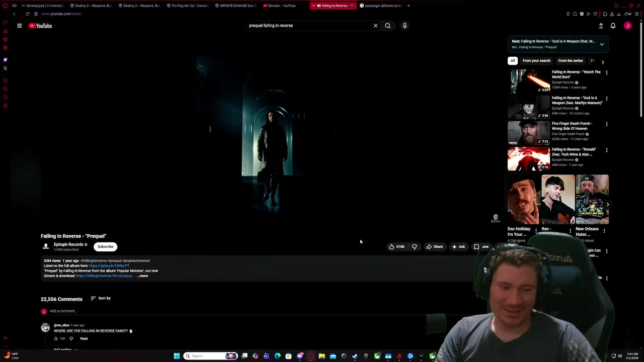Select the From the series chip
This screenshot has height=362, width=644.
click(x=571, y=61)
